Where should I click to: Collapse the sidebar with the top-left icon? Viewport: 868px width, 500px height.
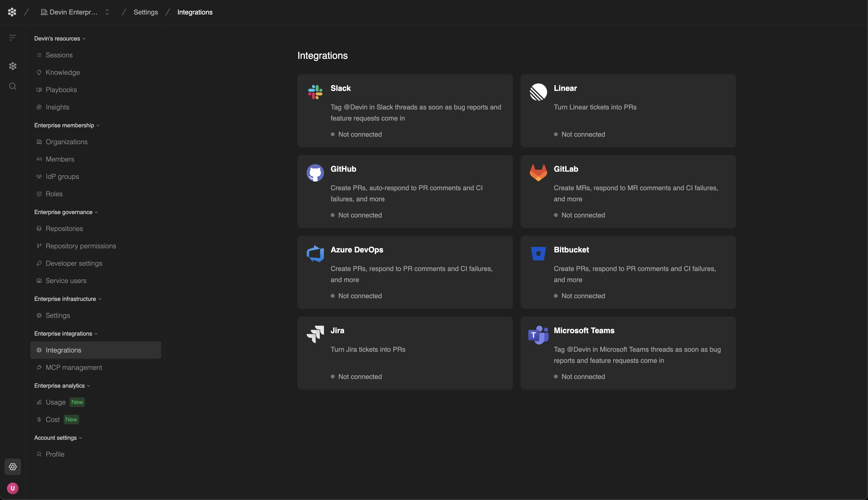click(x=12, y=38)
